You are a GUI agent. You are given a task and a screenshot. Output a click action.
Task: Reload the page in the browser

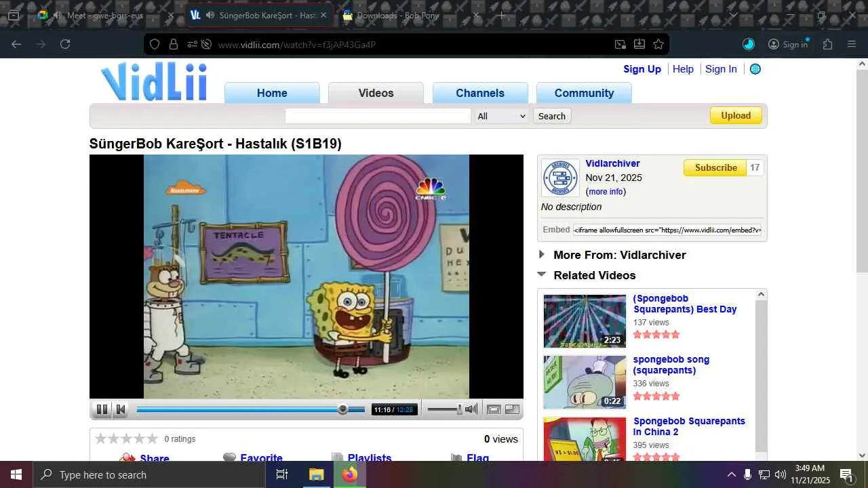pos(65,44)
